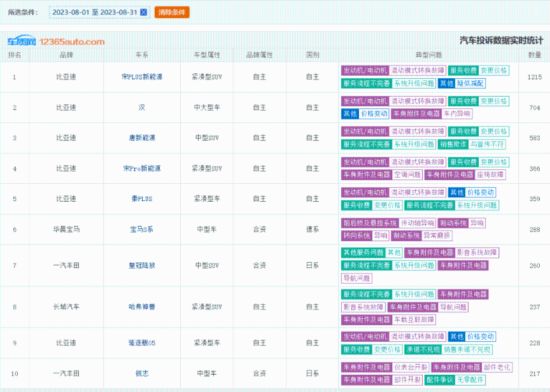Viewport: 550px width, 392px height.
Task: Click the 部件开裂 issue tag
Action: 407,380
